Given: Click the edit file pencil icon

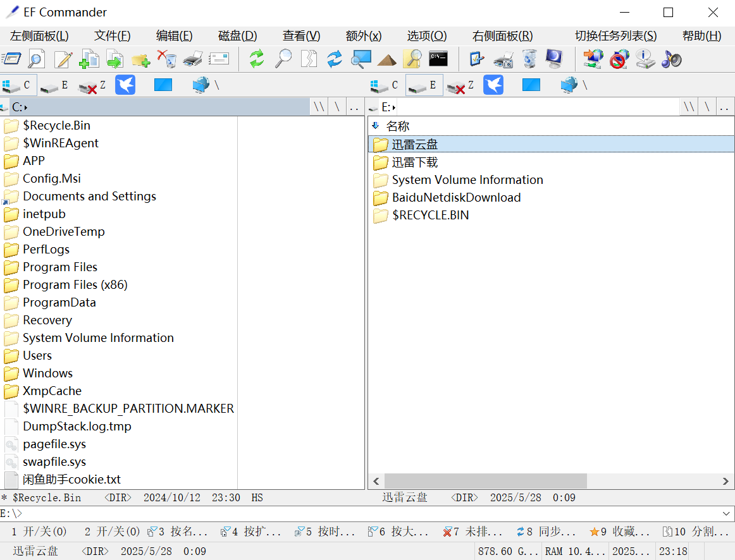Looking at the screenshot, I should [x=63, y=59].
